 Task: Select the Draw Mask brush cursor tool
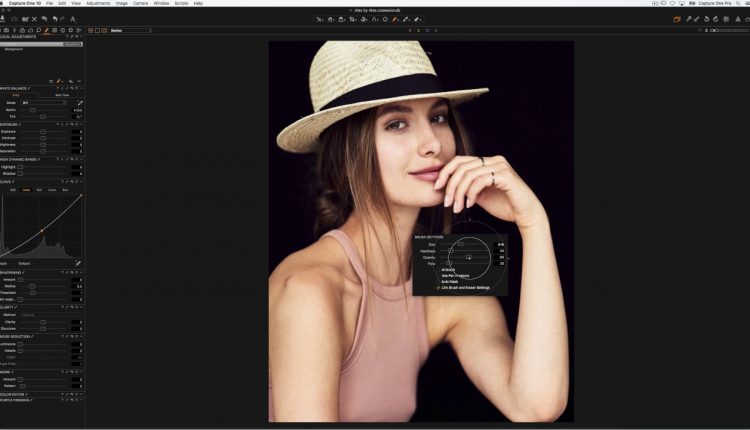tap(395, 18)
